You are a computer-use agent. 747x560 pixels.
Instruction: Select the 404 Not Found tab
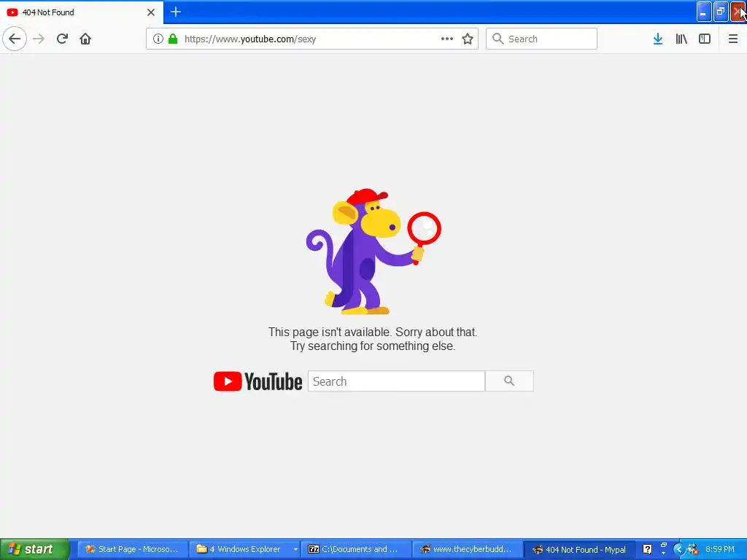[82, 12]
